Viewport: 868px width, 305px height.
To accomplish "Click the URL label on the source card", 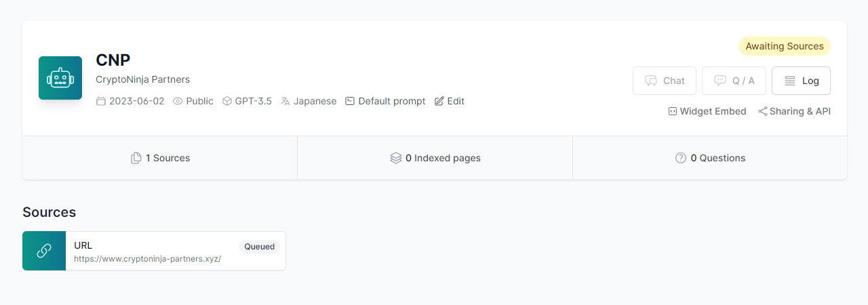I will tap(83, 245).
